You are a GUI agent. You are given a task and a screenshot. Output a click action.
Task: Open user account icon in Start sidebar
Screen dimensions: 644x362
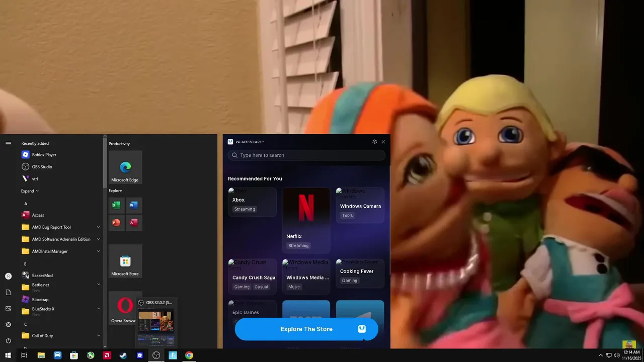coord(8,276)
